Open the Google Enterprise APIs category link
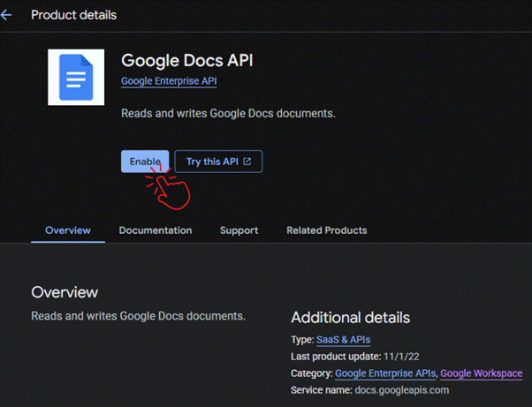 (385, 373)
